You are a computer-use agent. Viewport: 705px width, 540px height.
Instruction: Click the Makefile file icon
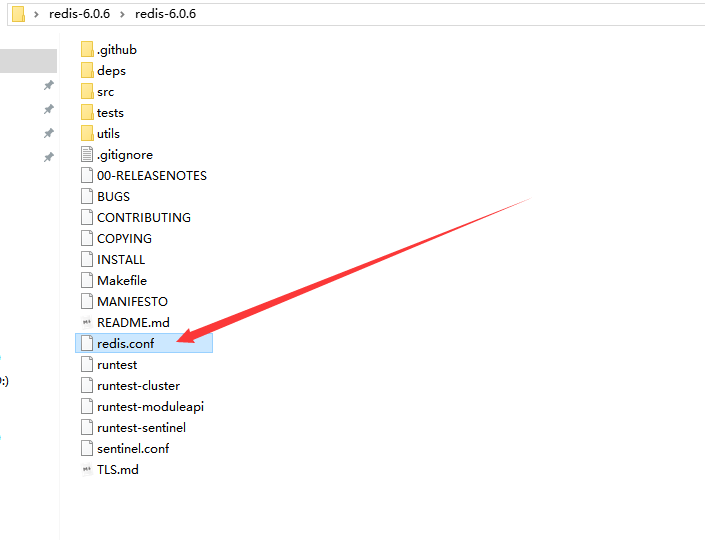tap(87, 281)
